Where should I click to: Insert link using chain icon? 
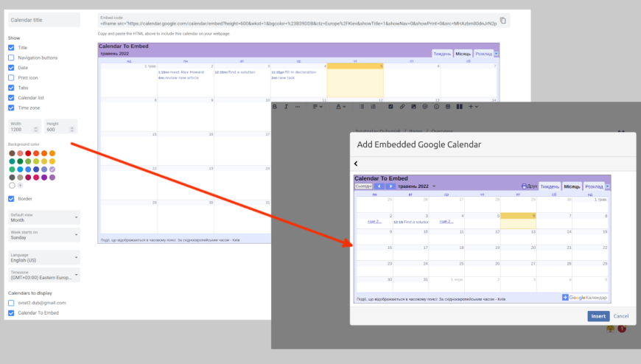(x=402, y=107)
